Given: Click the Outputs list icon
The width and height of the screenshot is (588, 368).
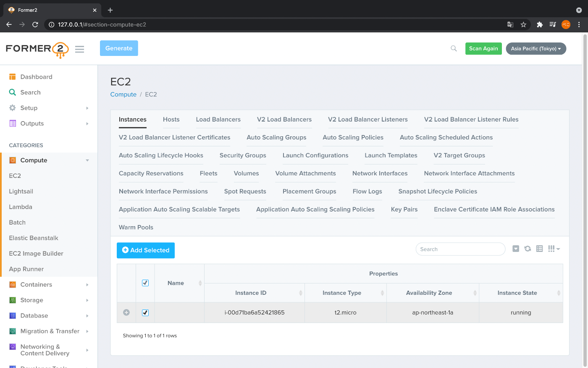Looking at the screenshot, I should tap(13, 123).
